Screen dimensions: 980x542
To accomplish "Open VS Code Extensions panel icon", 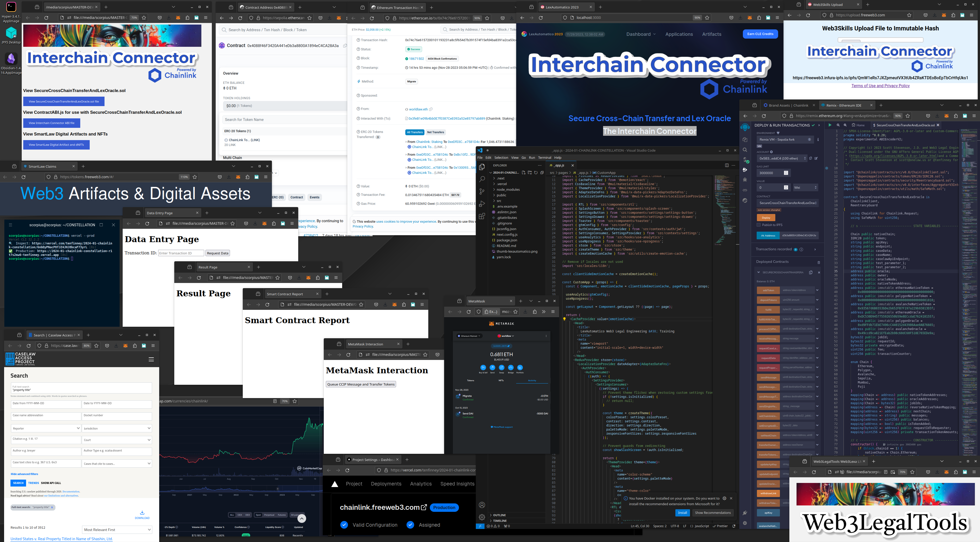I will click(482, 216).
